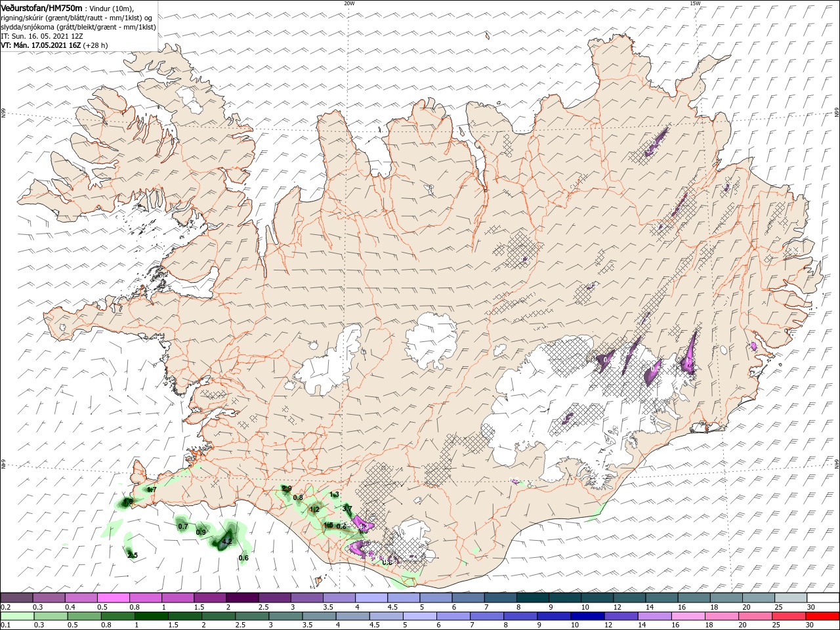Pick the white top legend swatch after 30

(x=822, y=597)
